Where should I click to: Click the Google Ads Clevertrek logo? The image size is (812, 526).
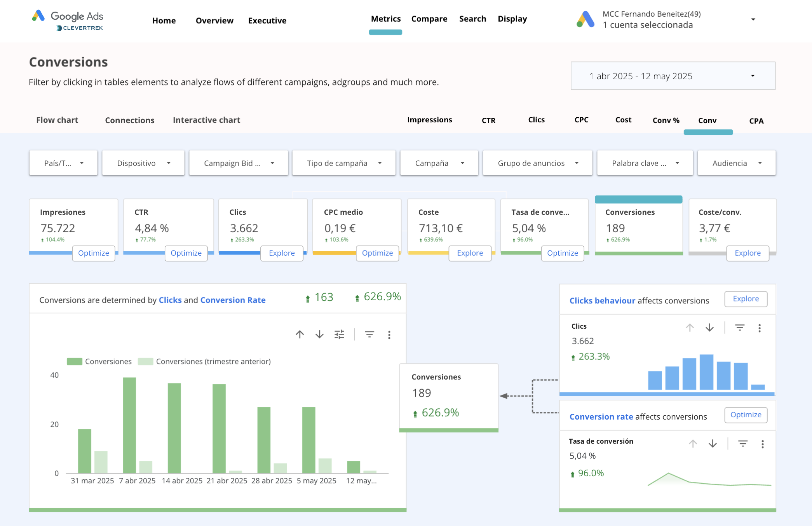(68, 20)
